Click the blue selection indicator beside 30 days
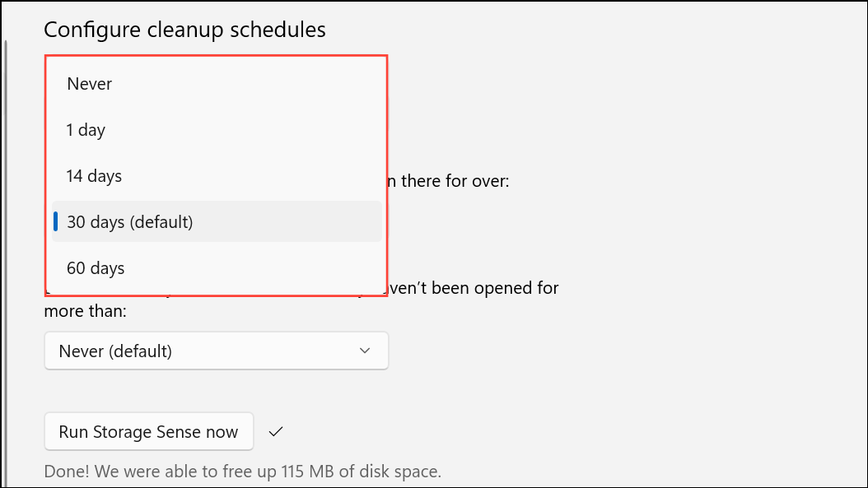Screen dimensions: 868x488 click(x=55, y=222)
